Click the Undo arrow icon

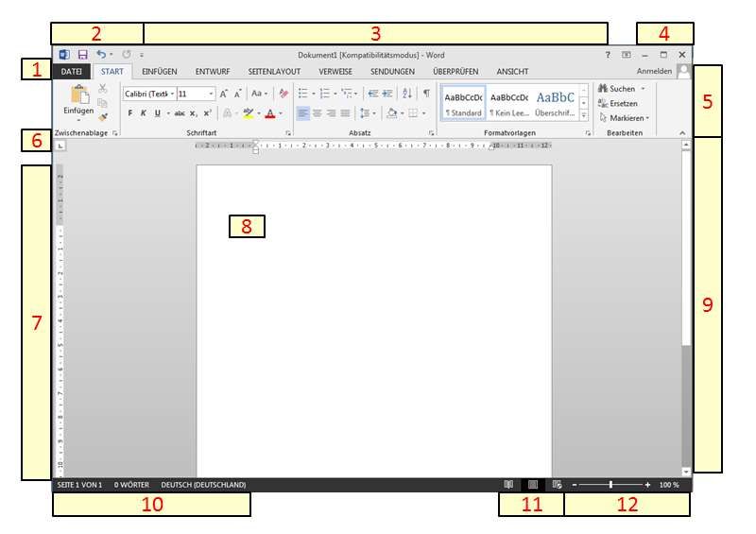(101, 56)
